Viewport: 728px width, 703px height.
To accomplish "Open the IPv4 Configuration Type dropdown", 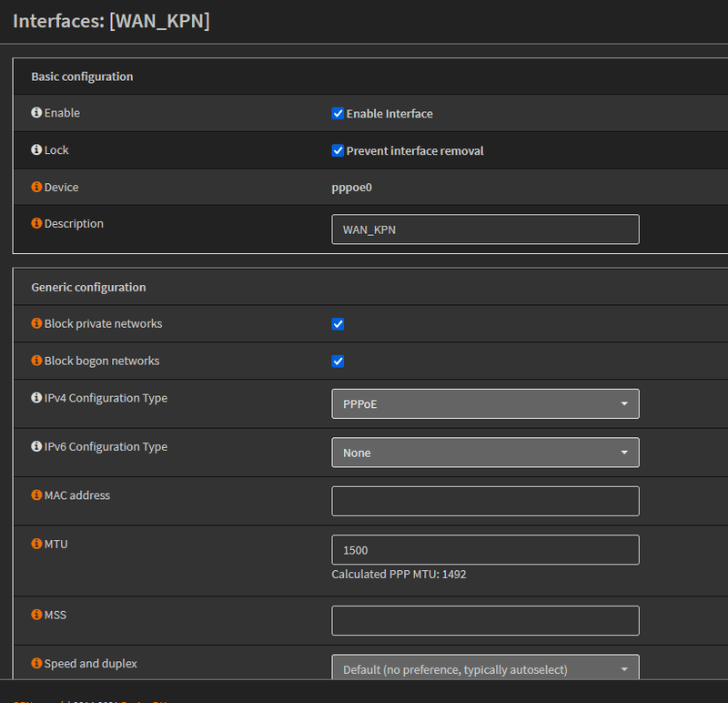I will pos(485,403).
